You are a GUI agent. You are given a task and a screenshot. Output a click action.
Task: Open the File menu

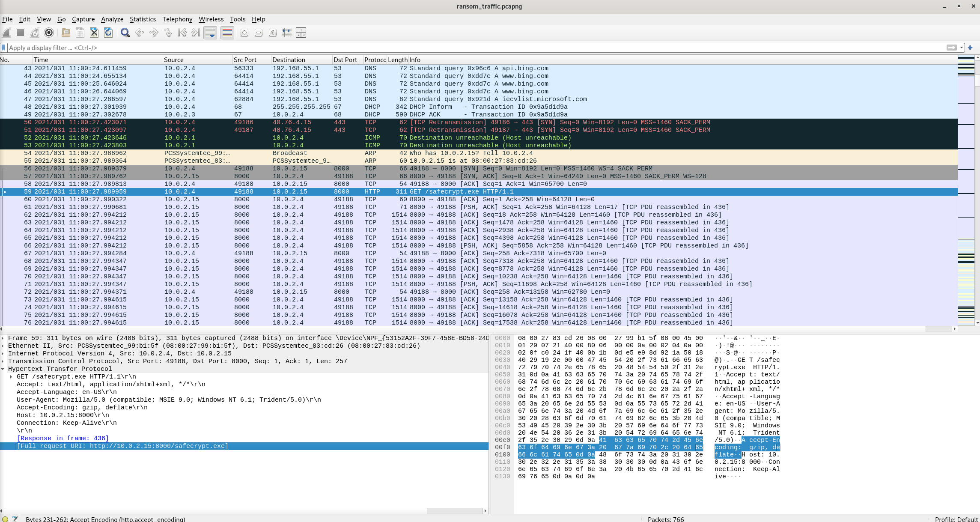[7, 19]
